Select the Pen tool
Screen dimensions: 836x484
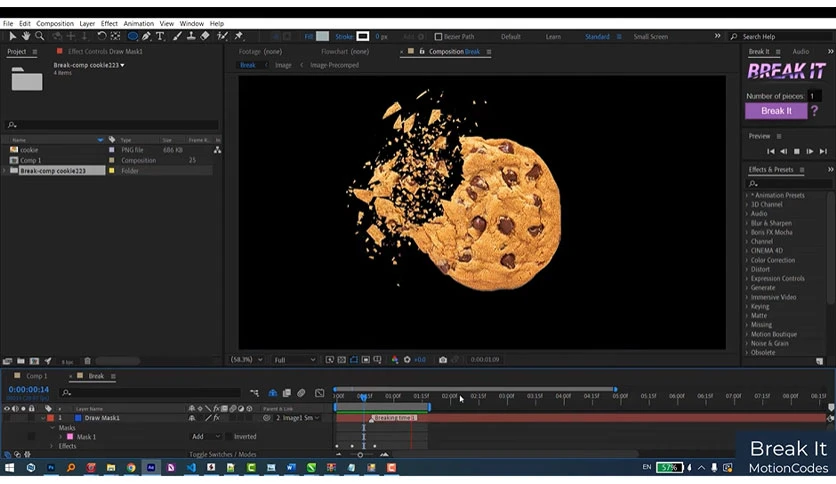coord(146,36)
